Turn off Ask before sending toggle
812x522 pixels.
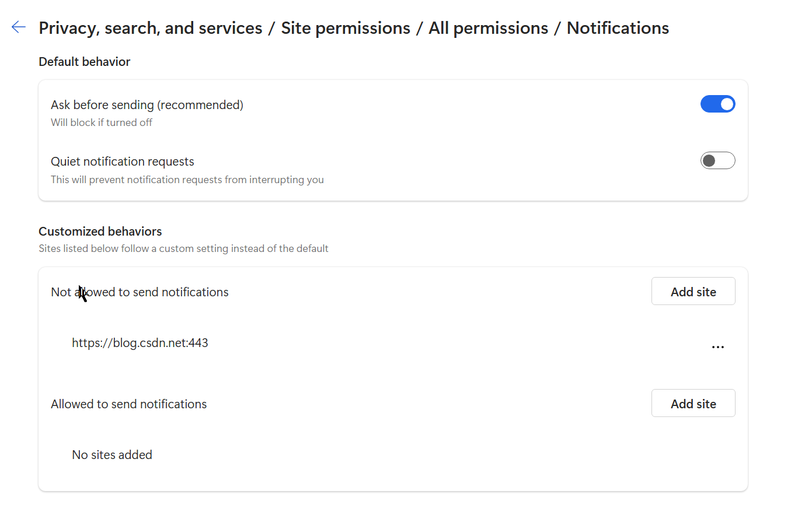pyautogui.click(x=717, y=104)
